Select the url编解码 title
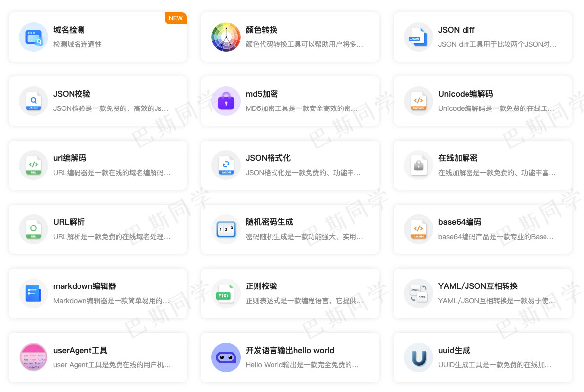Image resolution: width=584 pixels, height=392 pixels. [70, 158]
